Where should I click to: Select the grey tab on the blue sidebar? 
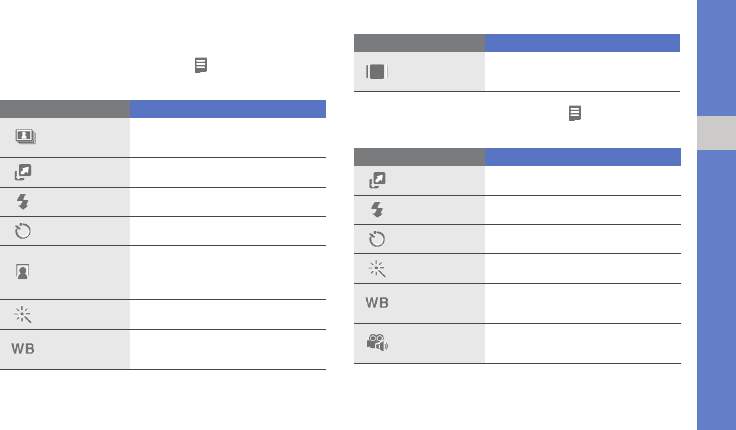(x=716, y=133)
